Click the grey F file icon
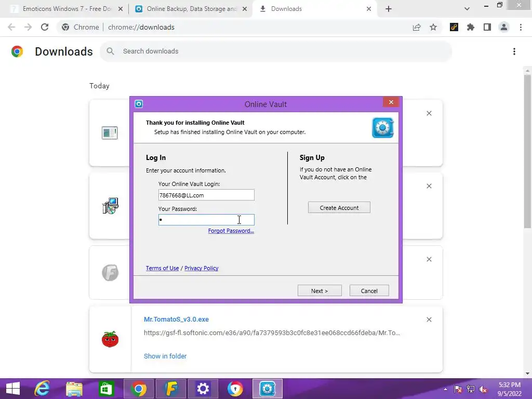532x399 pixels. coord(110,272)
